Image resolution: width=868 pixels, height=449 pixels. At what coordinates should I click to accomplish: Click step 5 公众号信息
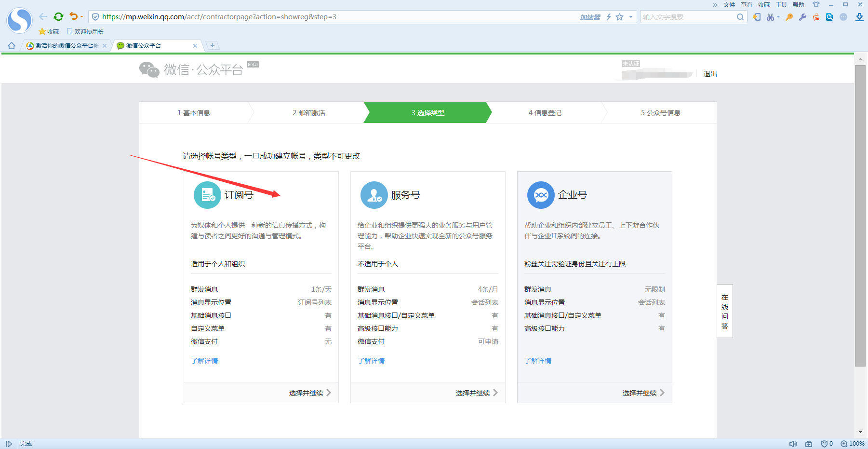tap(661, 113)
